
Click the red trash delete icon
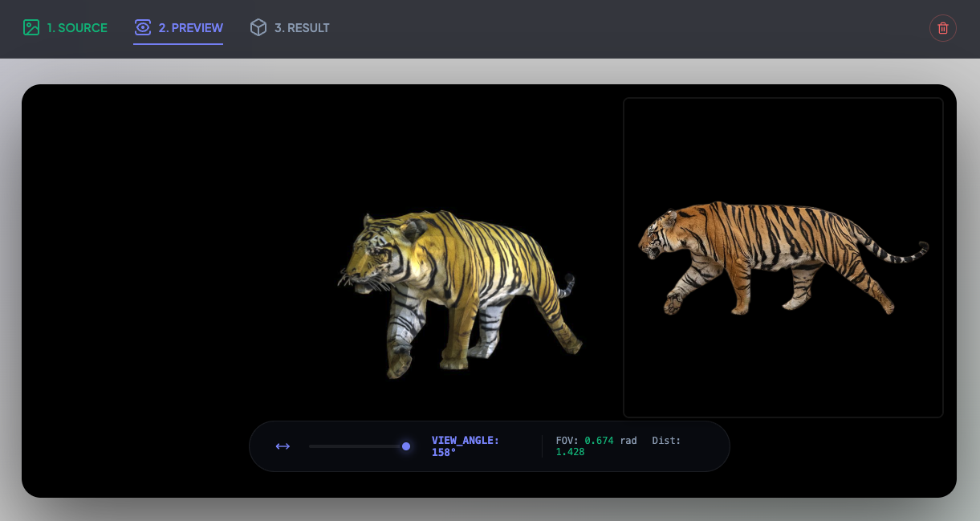coord(943,28)
